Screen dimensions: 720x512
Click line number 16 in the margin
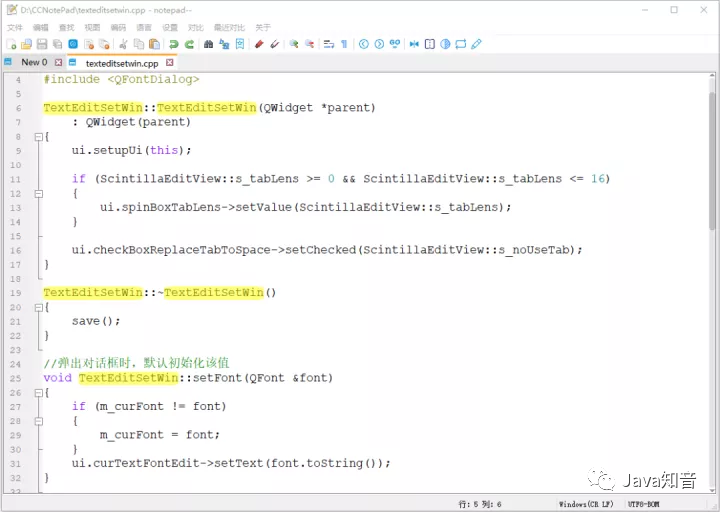pyautogui.click(x=16, y=250)
